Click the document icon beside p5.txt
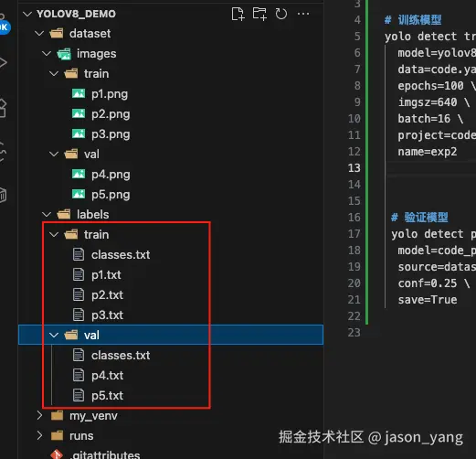 point(79,395)
